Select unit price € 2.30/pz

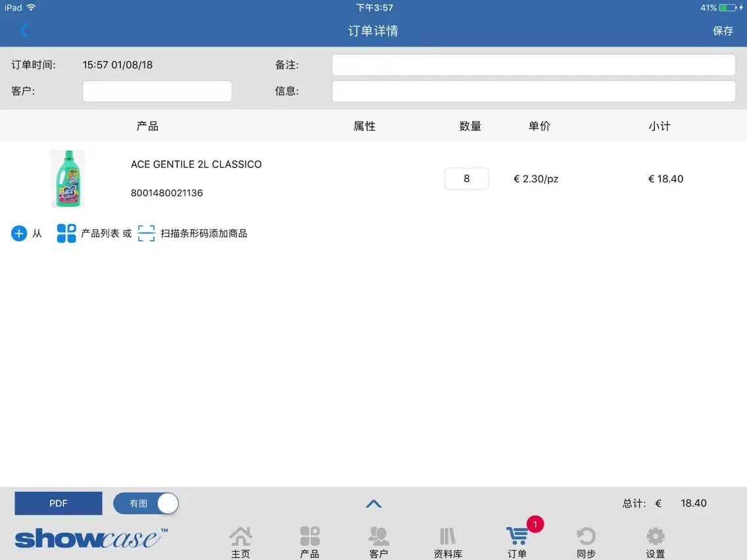tap(535, 179)
